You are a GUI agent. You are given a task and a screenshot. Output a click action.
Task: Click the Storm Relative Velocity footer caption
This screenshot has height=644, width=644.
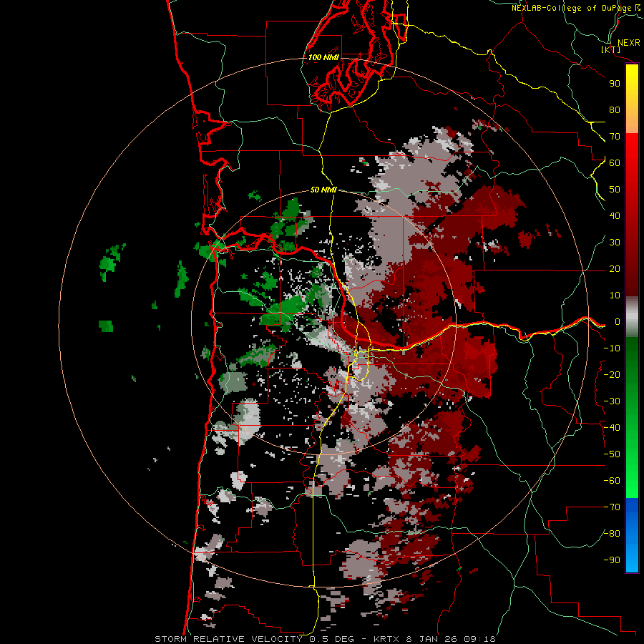(x=325, y=639)
